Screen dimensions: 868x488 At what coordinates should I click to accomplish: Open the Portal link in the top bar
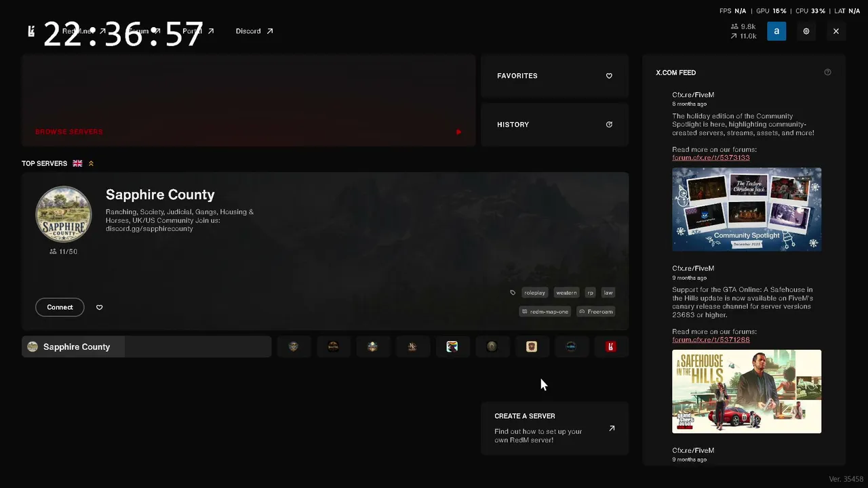point(198,31)
